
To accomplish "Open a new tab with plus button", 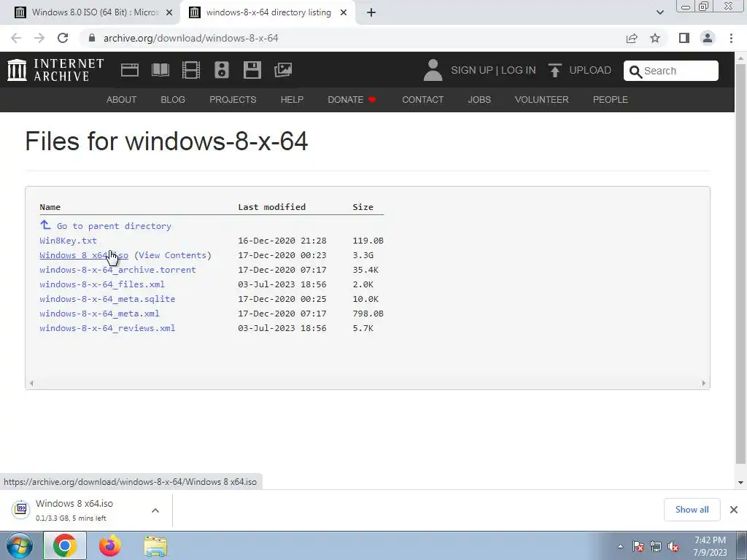I will click(371, 12).
